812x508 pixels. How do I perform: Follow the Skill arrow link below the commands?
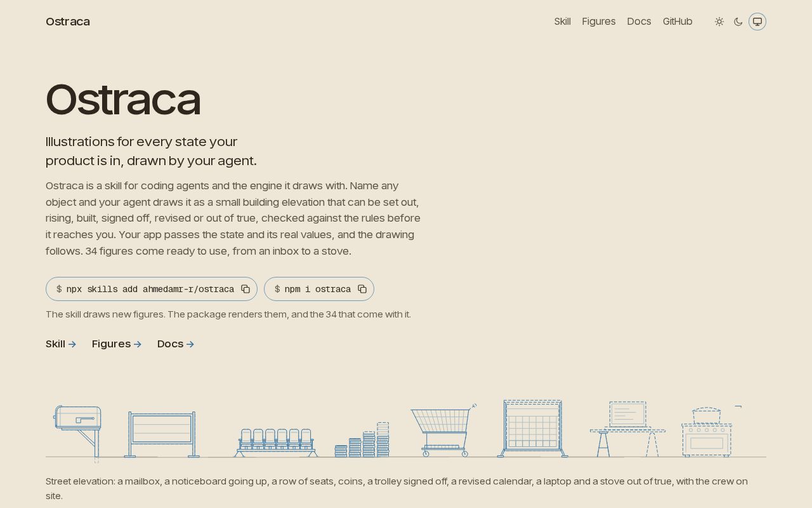click(61, 344)
